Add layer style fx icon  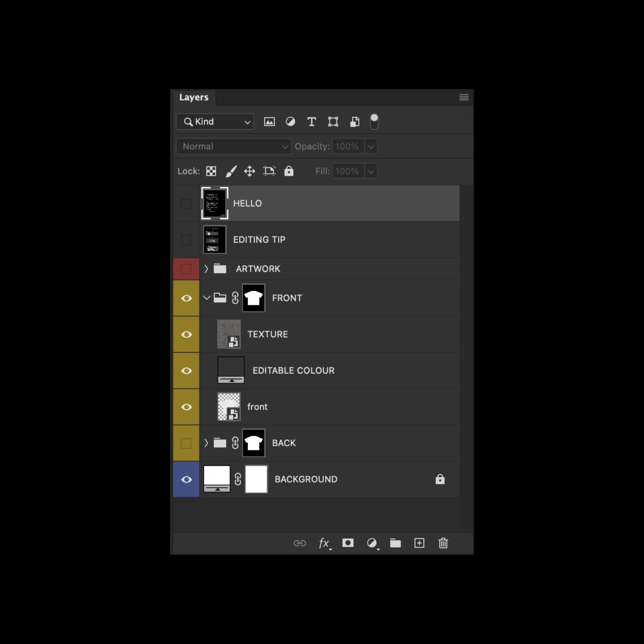tap(324, 543)
